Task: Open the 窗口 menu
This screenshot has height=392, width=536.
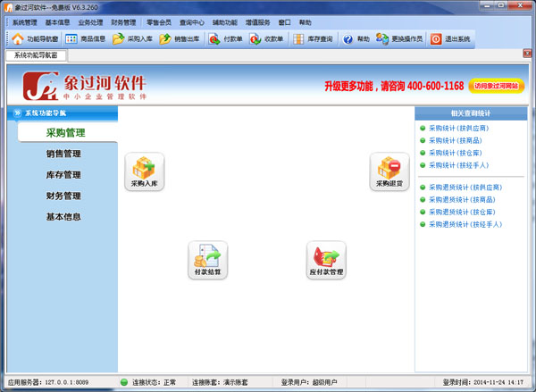Action: click(284, 22)
